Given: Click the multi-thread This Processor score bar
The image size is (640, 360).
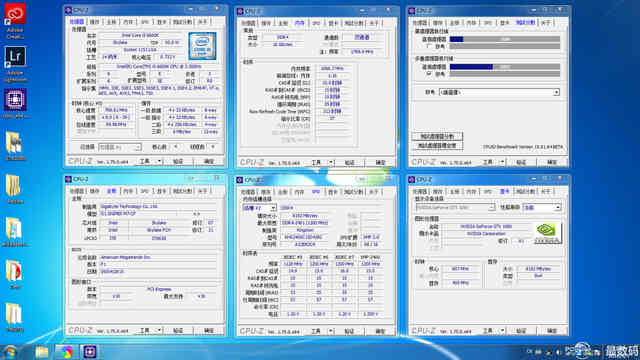Looking at the screenshot, I should coord(504,67).
